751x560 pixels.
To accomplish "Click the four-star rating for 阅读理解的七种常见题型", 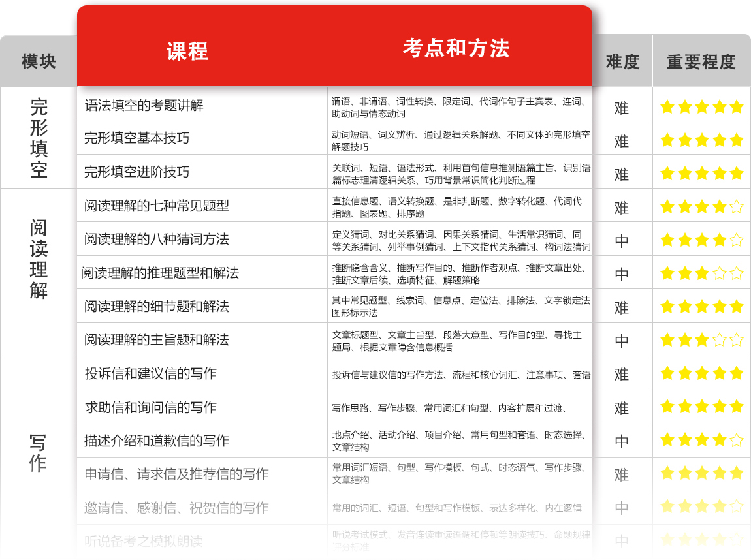I will click(x=701, y=207).
